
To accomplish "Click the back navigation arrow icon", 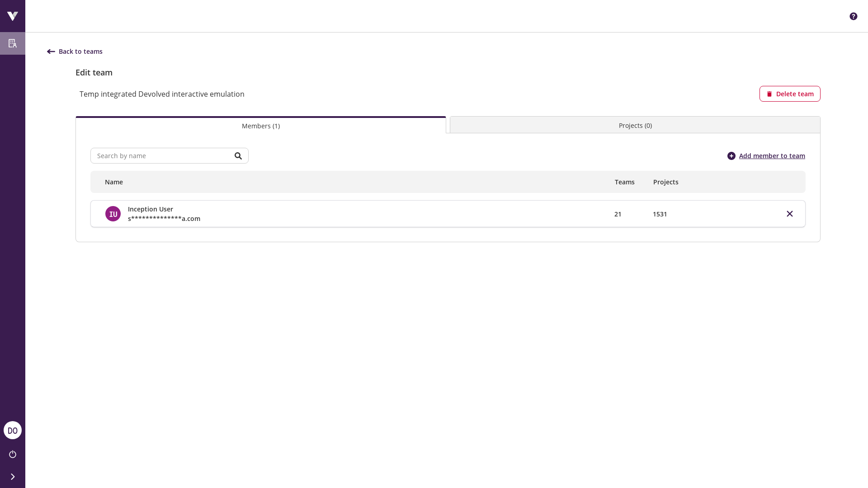I will click(51, 52).
